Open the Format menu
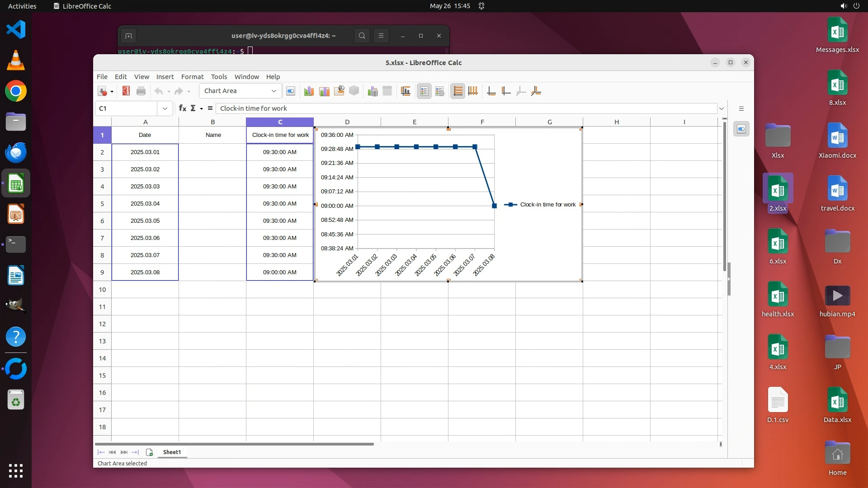The height and width of the screenshot is (488, 868). [x=192, y=77]
